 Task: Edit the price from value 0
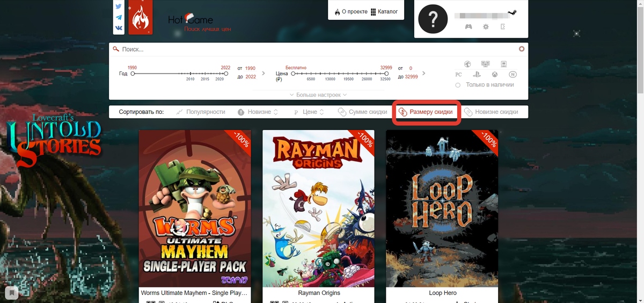pos(411,68)
